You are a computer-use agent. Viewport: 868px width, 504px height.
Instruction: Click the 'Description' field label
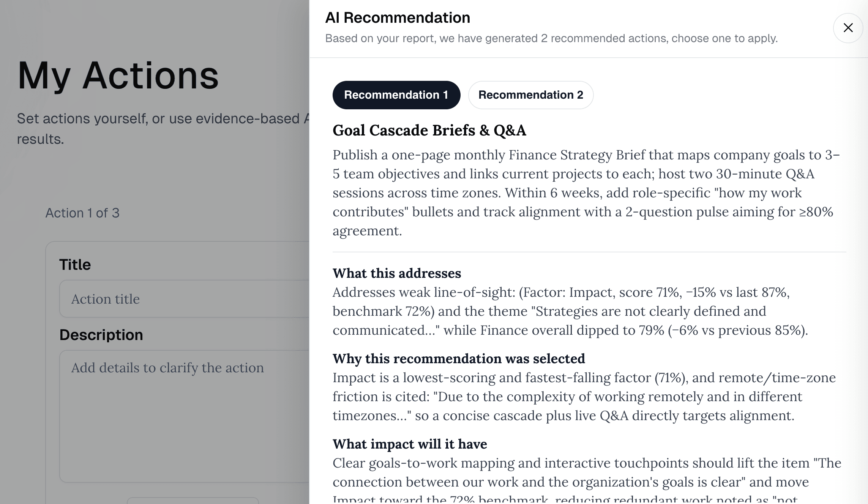pos(101,335)
